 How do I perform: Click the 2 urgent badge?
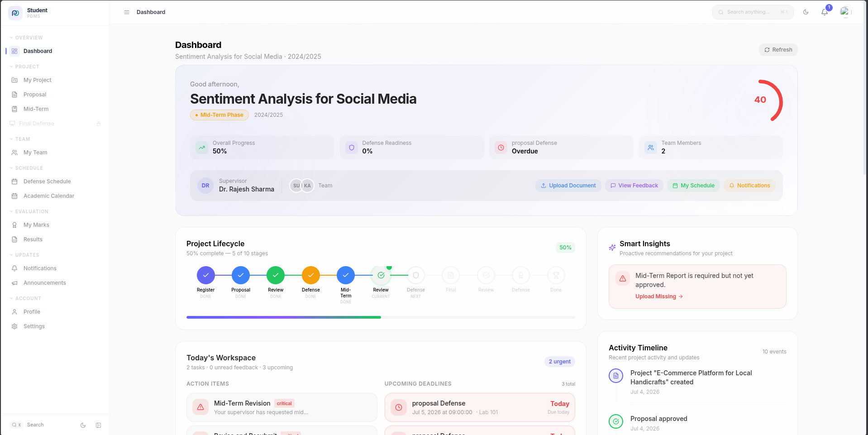560,362
